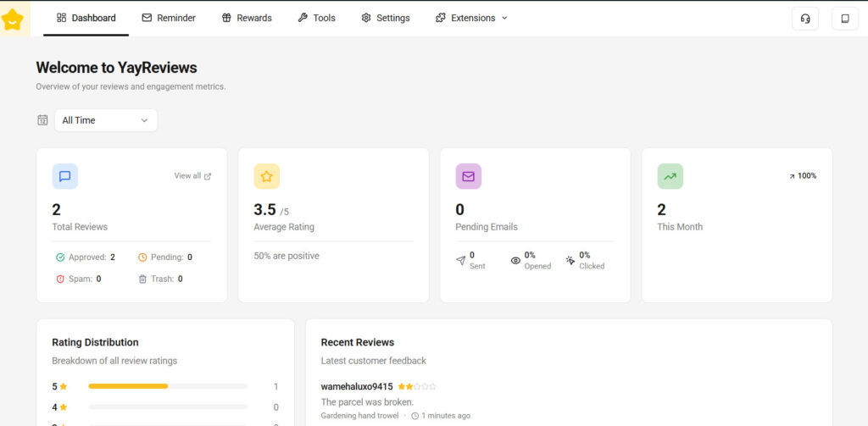Click the orange Pending clock icon
The image size is (868, 426).
click(x=142, y=257)
